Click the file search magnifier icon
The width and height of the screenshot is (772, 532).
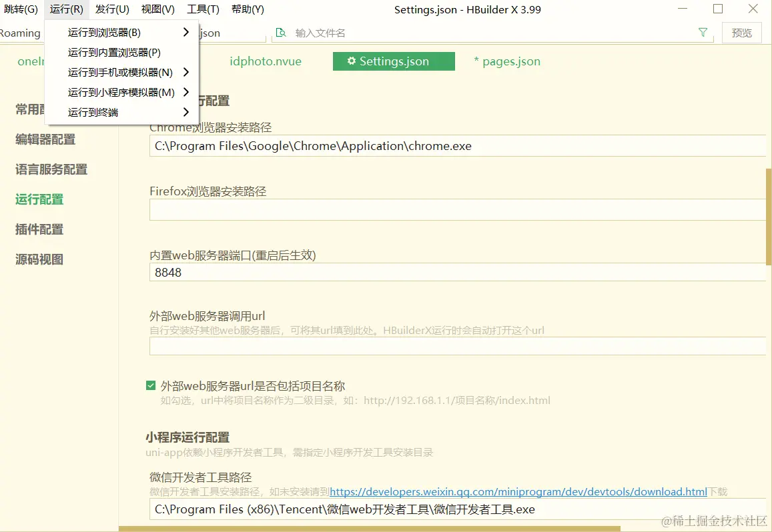pos(281,33)
